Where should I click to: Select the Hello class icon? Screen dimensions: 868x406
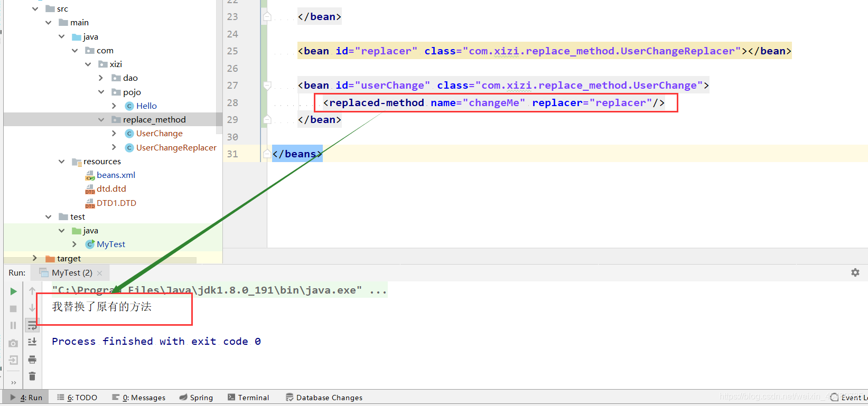pyautogui.click(x=129, y=106)
